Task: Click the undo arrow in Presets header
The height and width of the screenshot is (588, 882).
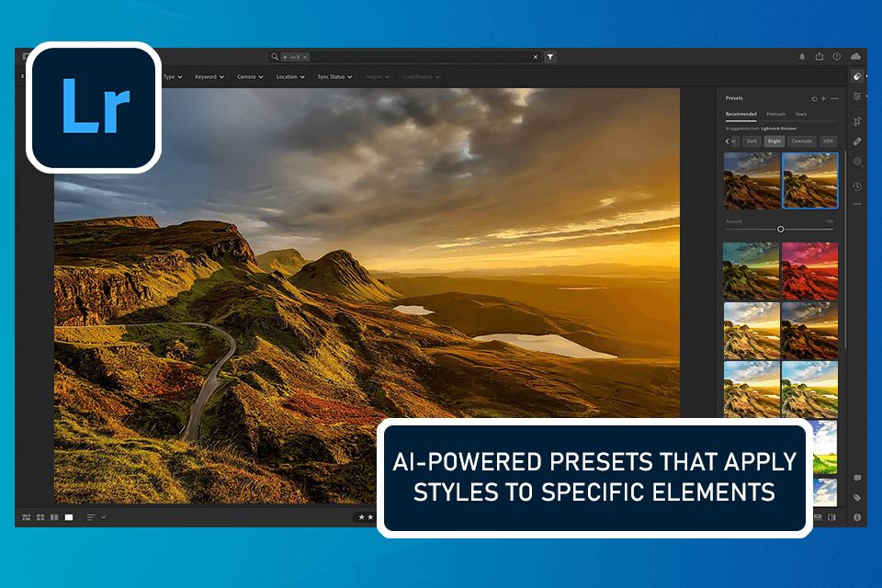Action: coord(814,98)
